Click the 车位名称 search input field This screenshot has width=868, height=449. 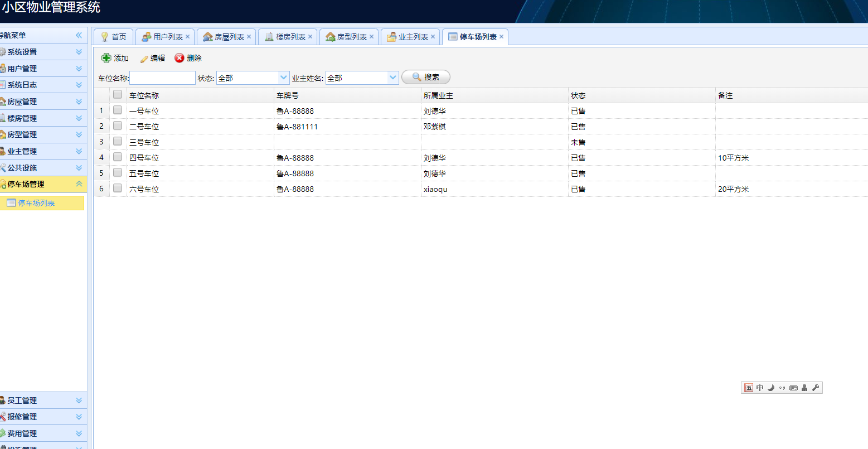click(162, 78)
